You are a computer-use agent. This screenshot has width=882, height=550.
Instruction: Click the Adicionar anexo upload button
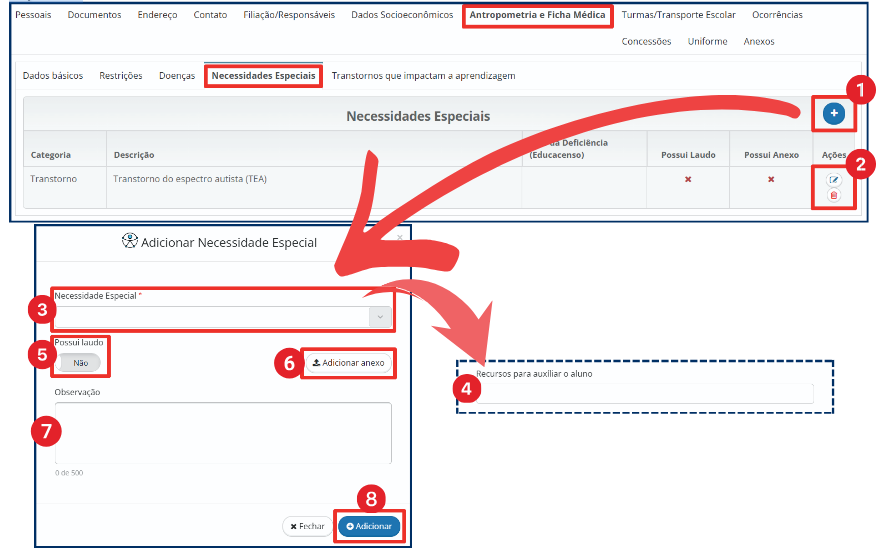pos(348,363)
